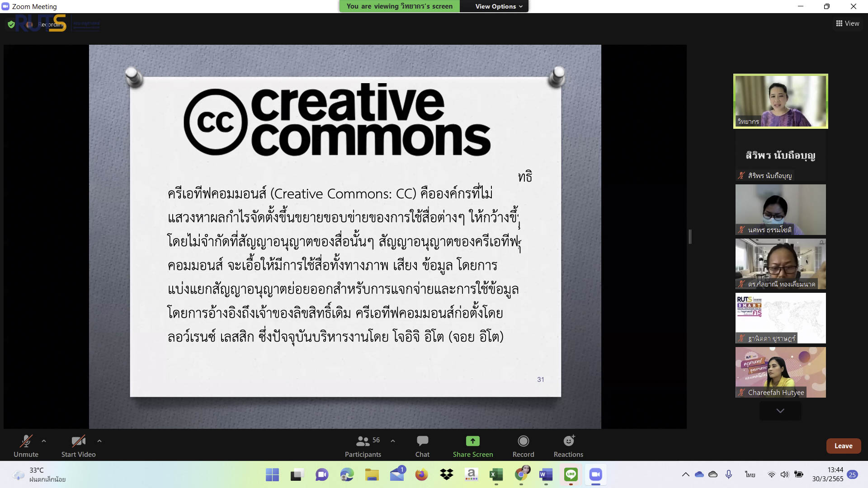
Task: Open notification center badge 25
Action: point(852,474)
